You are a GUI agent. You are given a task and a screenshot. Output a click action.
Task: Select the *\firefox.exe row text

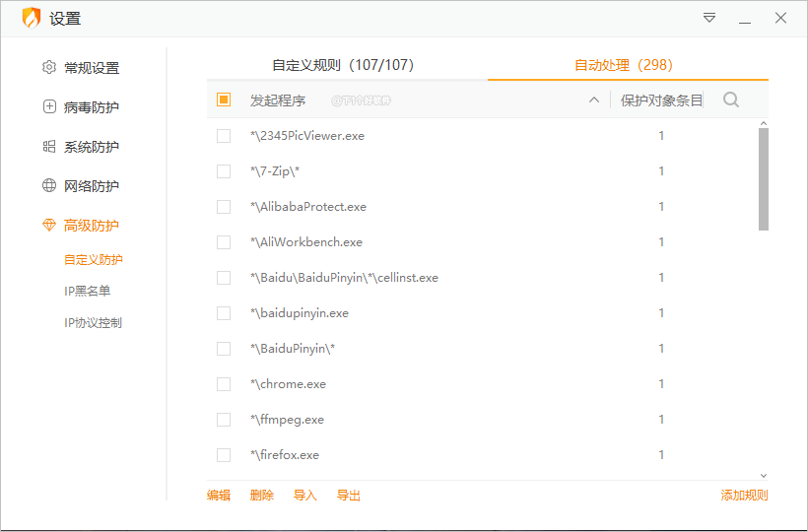[x=285, y=455]
